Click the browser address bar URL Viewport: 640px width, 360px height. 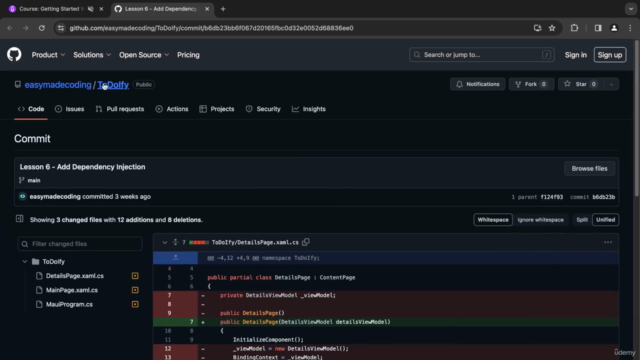pos(211,28)
